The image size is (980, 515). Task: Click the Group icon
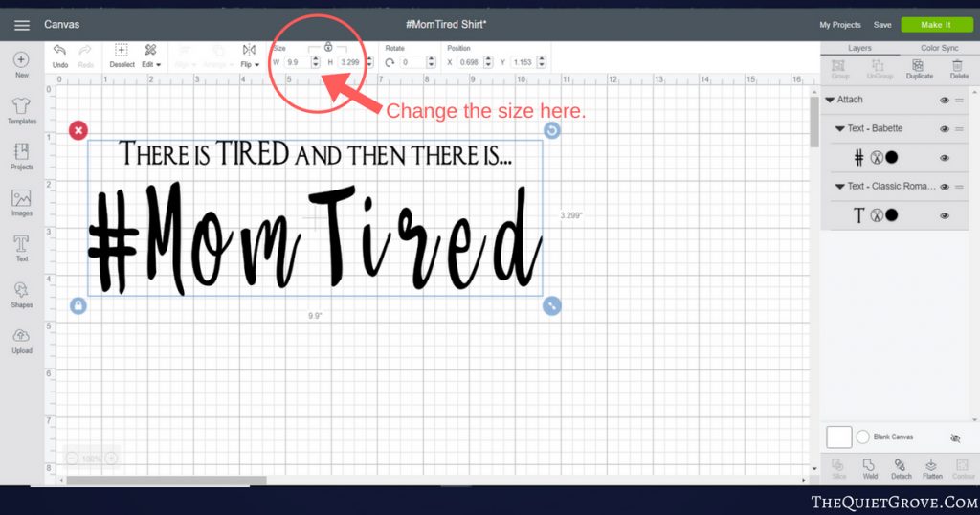[x=839, y=69]
